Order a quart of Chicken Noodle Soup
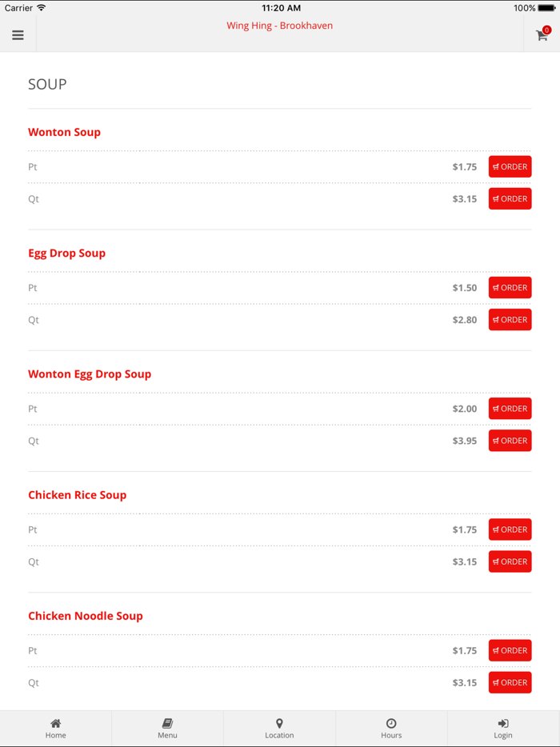Image resolution: width=560 pixels, height=747 pixels. coord(510,682)
